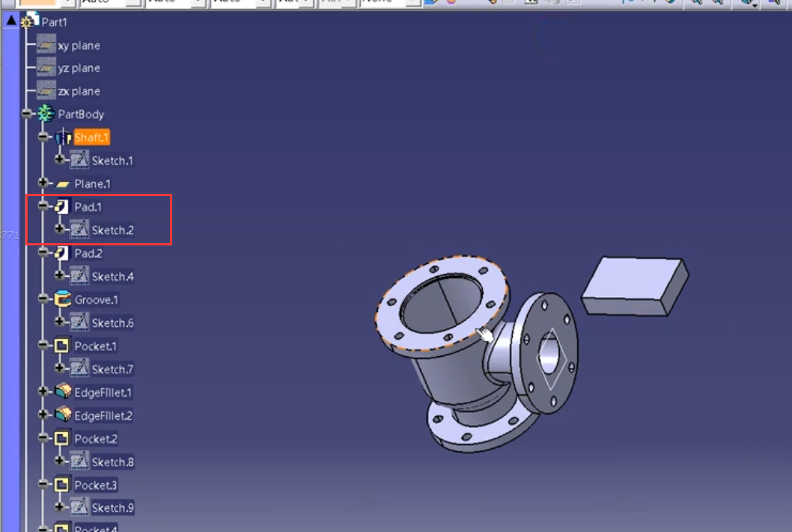
Task: Click the EdgeFillet.2 feature icon
Action: [63, 415]
